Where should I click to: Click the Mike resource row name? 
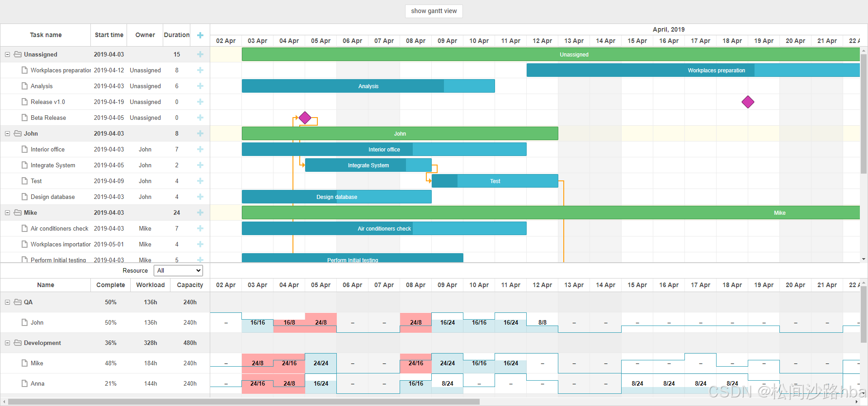click(x=37, y=363)
